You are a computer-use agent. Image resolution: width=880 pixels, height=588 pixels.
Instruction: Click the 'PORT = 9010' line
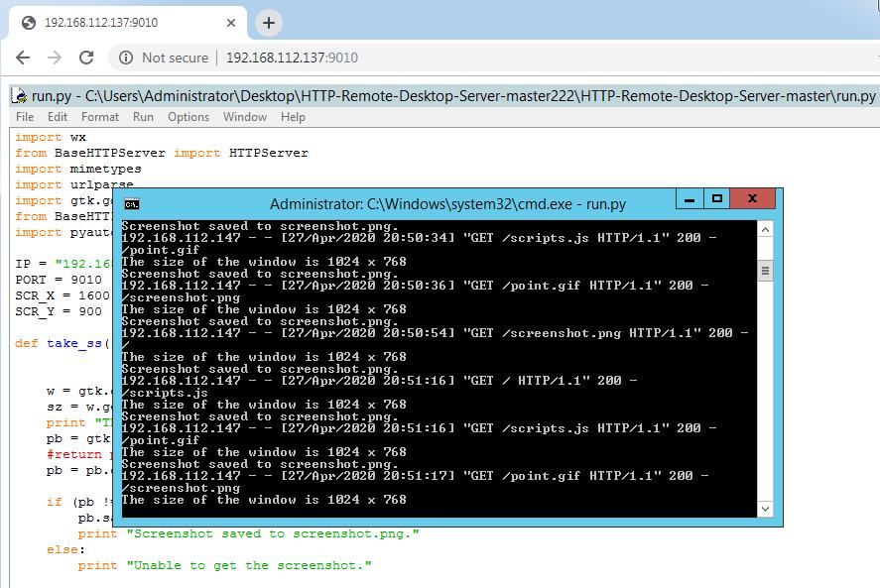click(59, 280)
